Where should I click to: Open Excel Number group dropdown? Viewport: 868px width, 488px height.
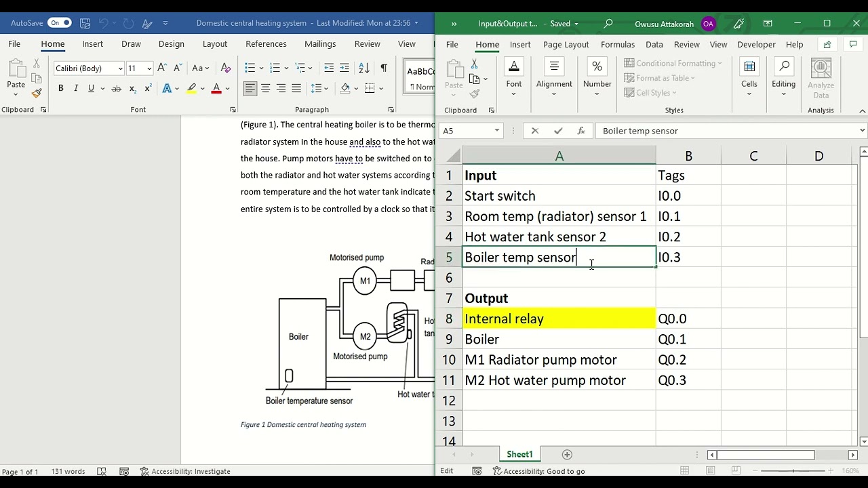597,77
